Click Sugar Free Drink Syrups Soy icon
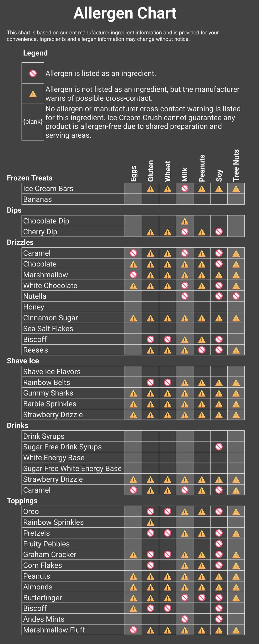The width and height of the screenshot is (259, 644). 219,447
